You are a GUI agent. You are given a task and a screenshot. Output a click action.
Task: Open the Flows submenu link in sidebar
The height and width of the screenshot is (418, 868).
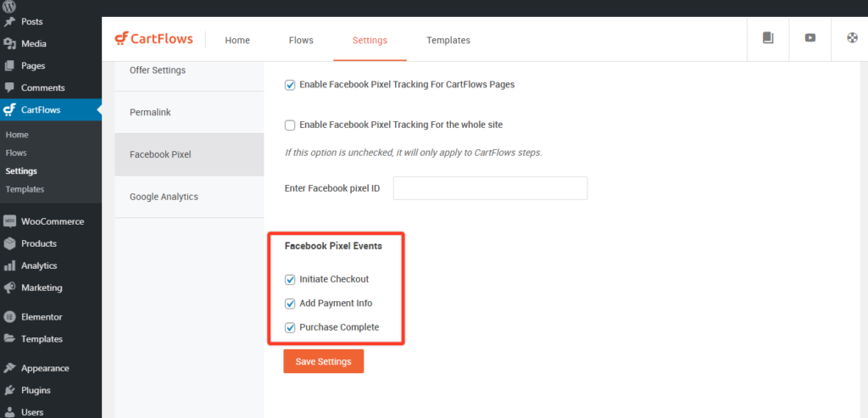[x=16, y=153]
